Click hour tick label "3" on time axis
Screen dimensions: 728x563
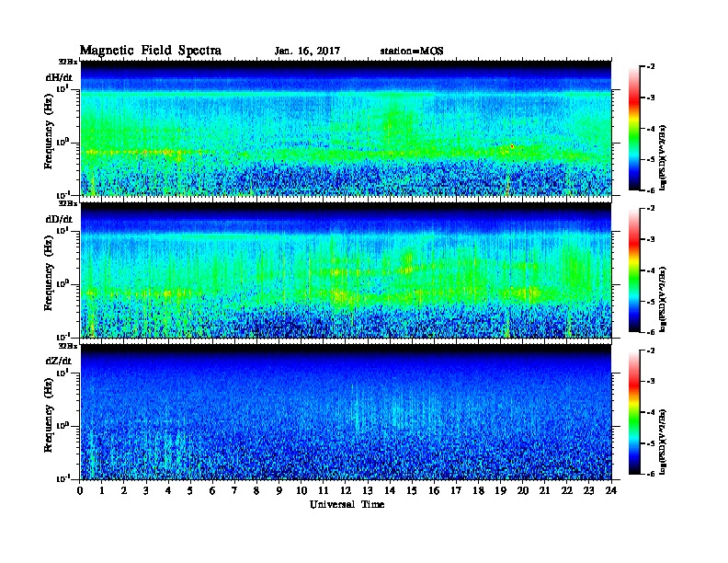(147, 491)
